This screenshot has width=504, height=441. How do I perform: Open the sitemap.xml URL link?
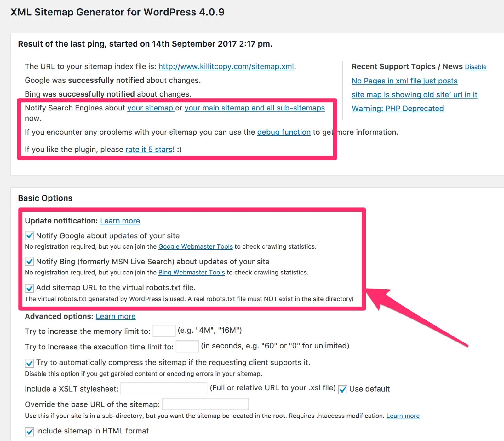[x=226, y=66]
